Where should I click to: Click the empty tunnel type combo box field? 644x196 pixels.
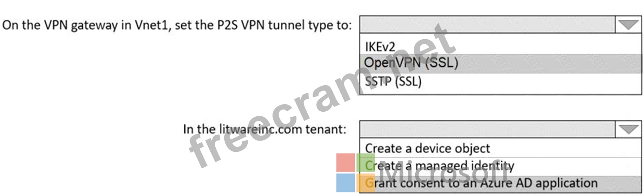(487, 25)
